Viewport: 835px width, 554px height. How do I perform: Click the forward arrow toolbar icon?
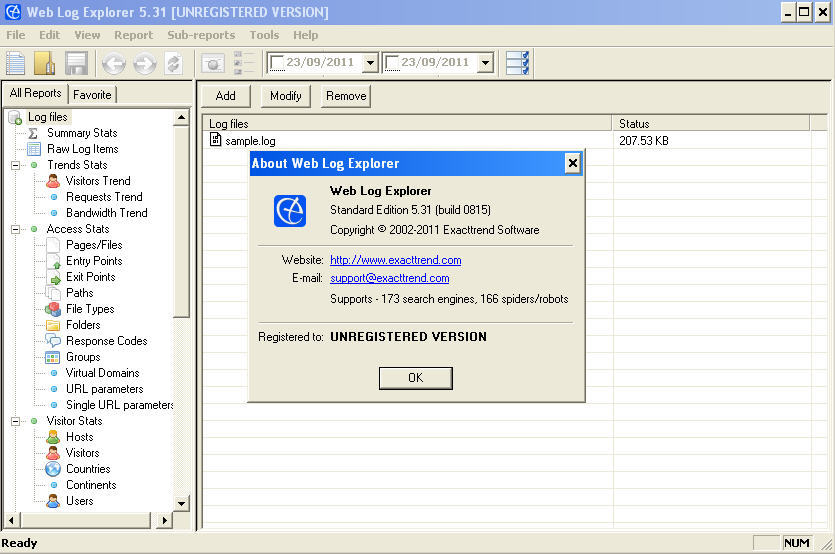click(x=144, y=64)
